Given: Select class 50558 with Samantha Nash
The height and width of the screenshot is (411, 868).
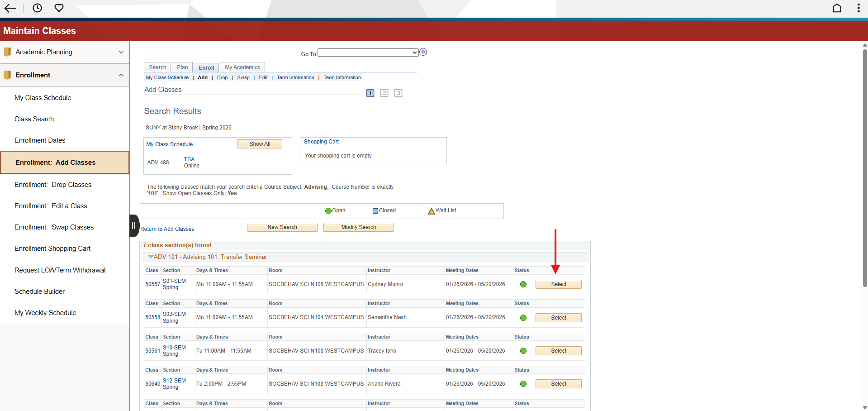Looking at the screenshot, I should pyautogui.click(x=559, y=318).
